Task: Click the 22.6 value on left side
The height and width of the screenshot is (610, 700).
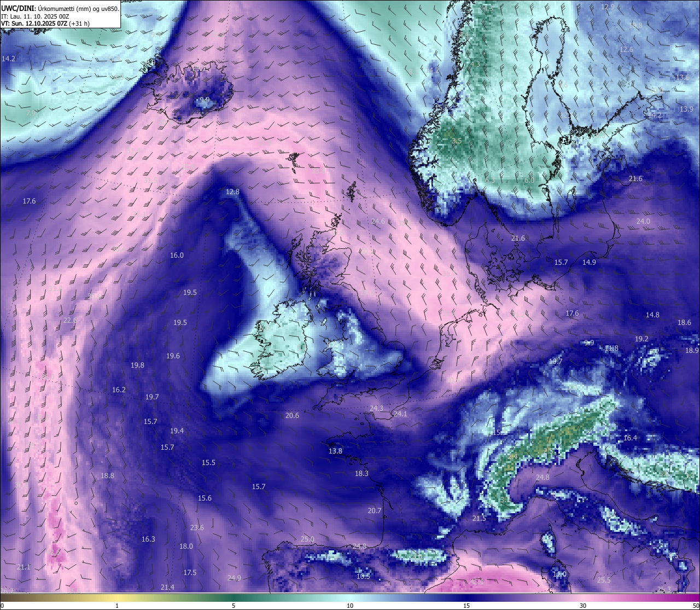Action: (x=70, y=321)
